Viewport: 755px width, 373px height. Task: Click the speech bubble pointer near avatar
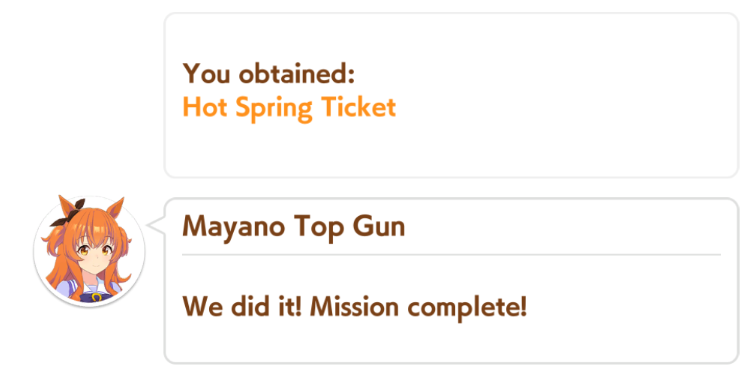156,226
